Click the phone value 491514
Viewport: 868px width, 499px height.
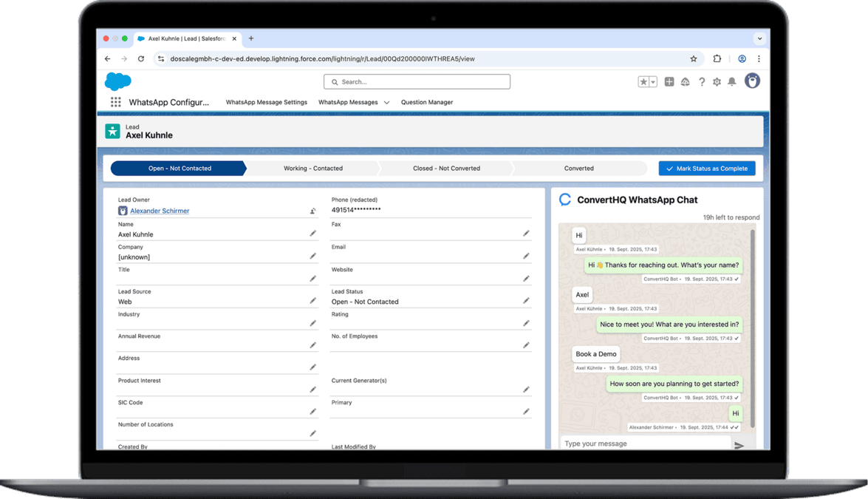coord(355,210)
